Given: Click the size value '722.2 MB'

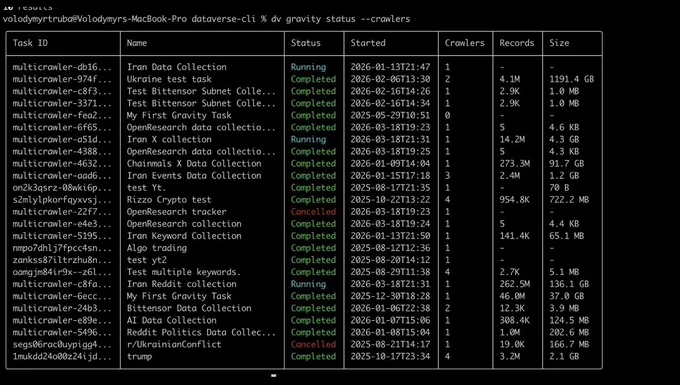Looking at the screenshot, I should (569, 200).
